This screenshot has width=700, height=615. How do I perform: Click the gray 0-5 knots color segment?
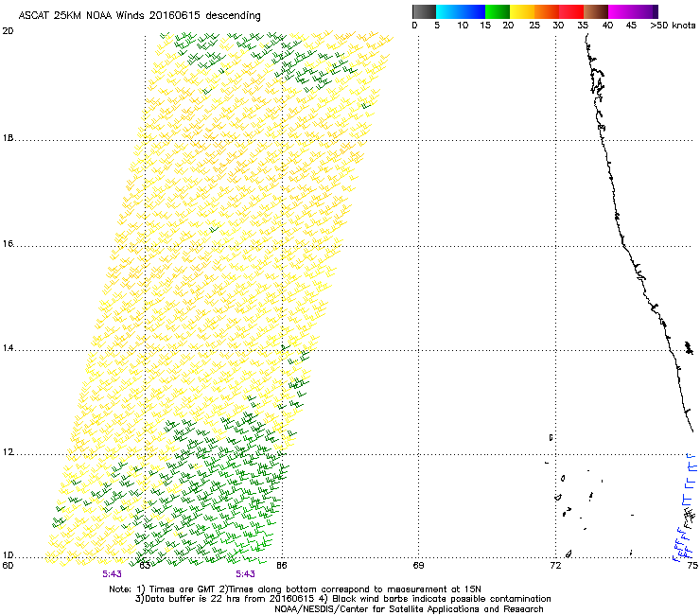click(424, 11)
